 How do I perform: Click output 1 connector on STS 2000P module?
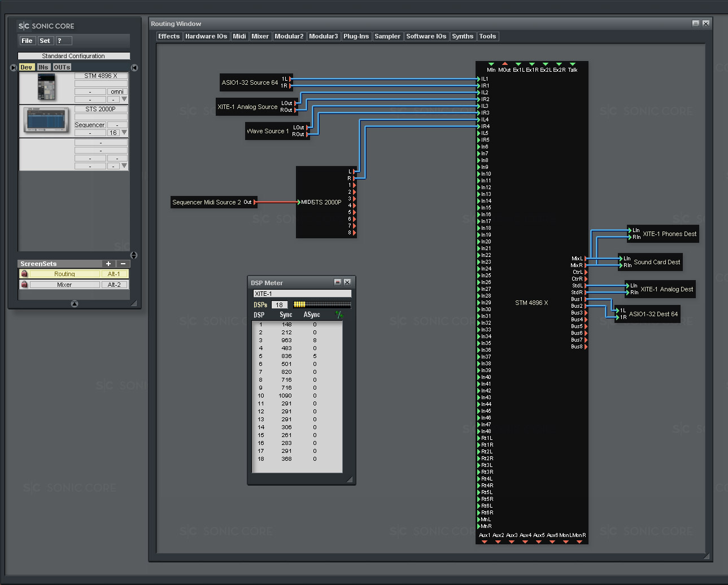pyautogui.click(x=354, y=185)
